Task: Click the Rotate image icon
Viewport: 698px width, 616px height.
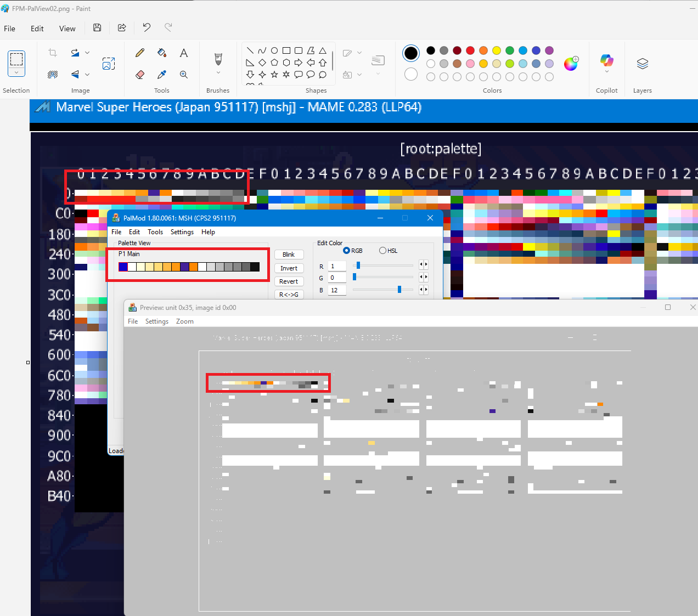Action: (x=75, y=53)
